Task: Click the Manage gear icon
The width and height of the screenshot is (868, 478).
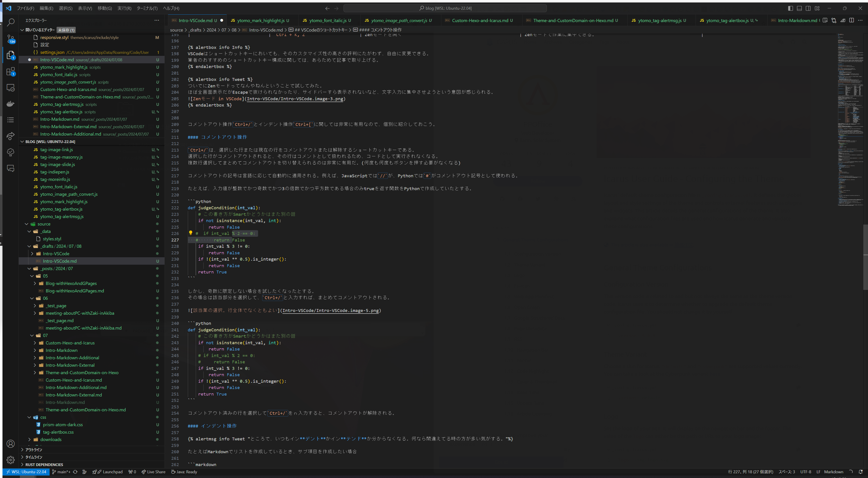Action: coord(10,460)
